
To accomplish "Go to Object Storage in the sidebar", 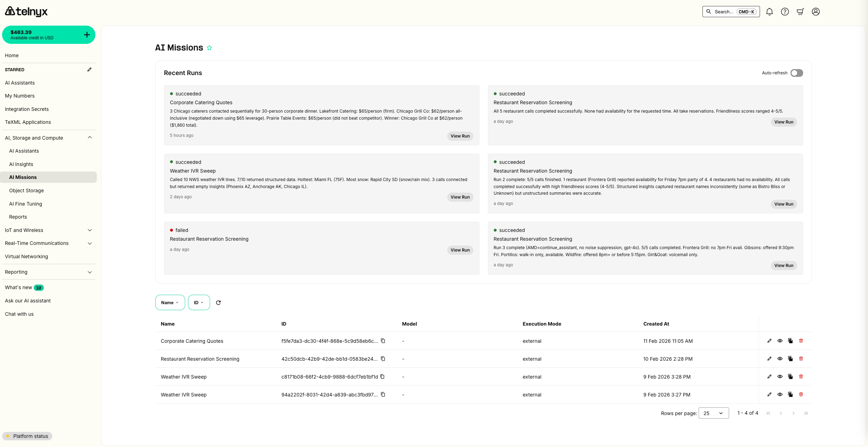I will (26, 191).
